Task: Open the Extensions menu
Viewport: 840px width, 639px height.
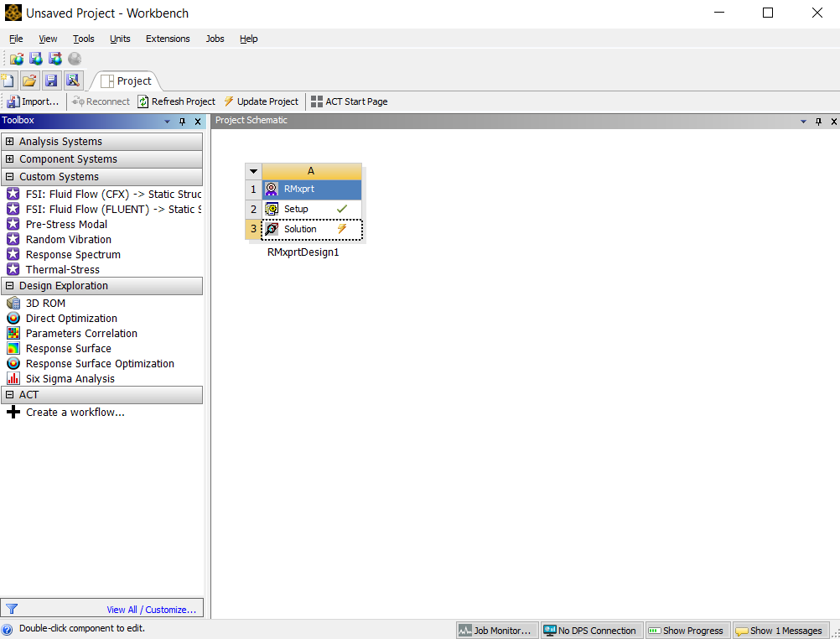Action: tap(168, 39)
